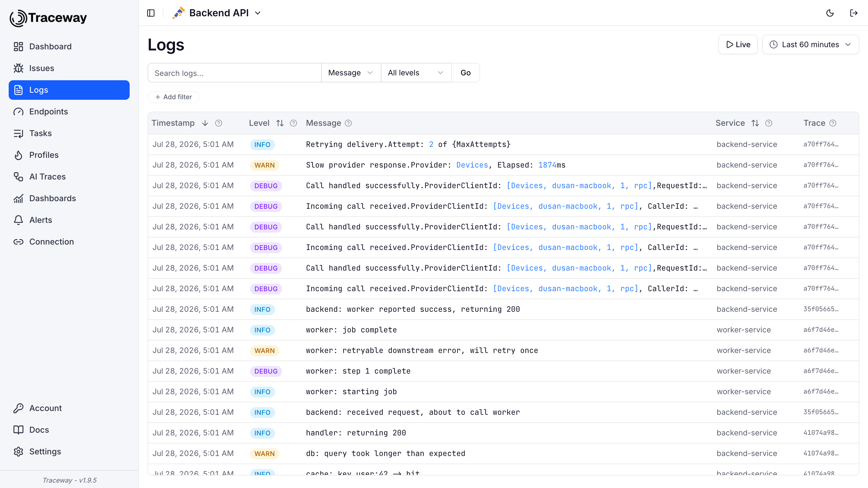Open 'retryable downstream error' log entry
The image size is (868, 488).
click(x=503, y=351)
